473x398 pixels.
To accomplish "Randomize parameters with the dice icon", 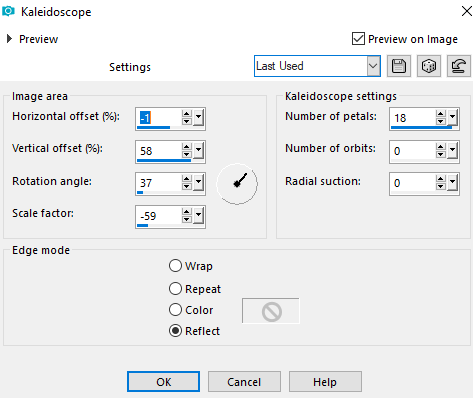I will 429,66.
